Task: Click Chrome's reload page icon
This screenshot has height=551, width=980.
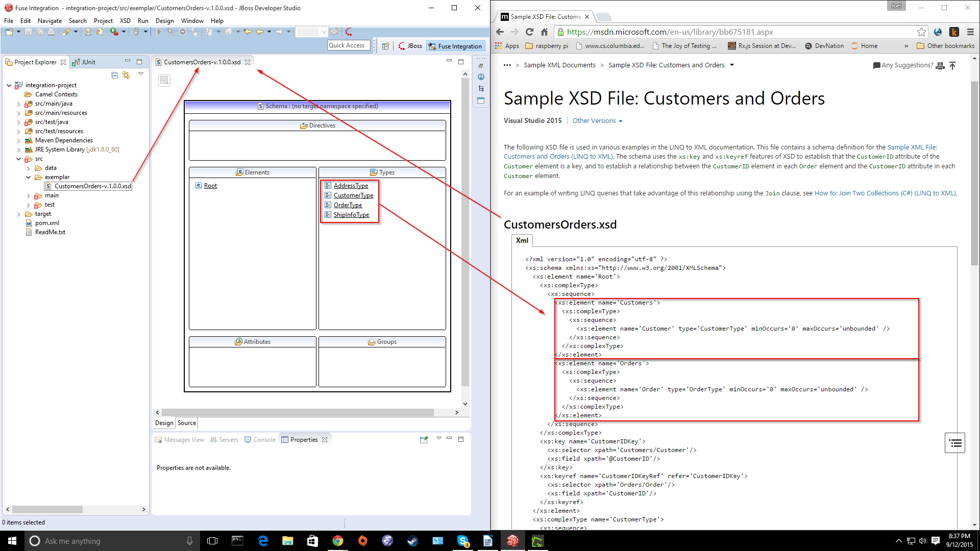Action: click(x=529, y=32)
